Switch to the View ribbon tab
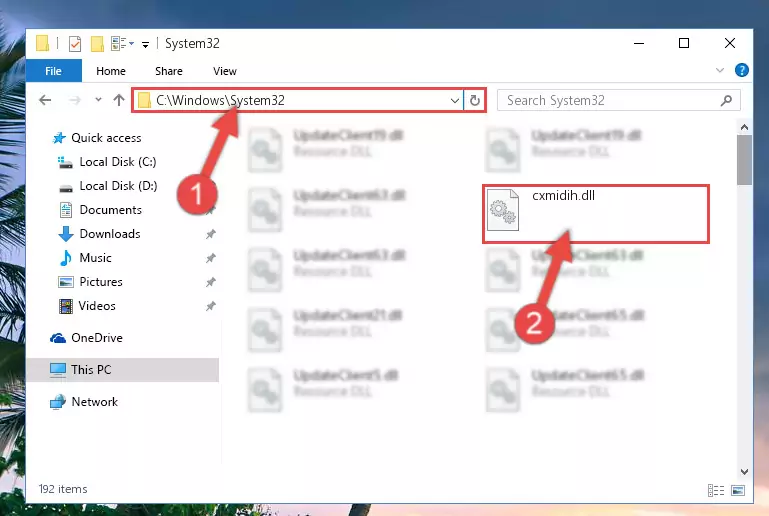The height and width of the screenshot is (516, 769). click(225, 71)
